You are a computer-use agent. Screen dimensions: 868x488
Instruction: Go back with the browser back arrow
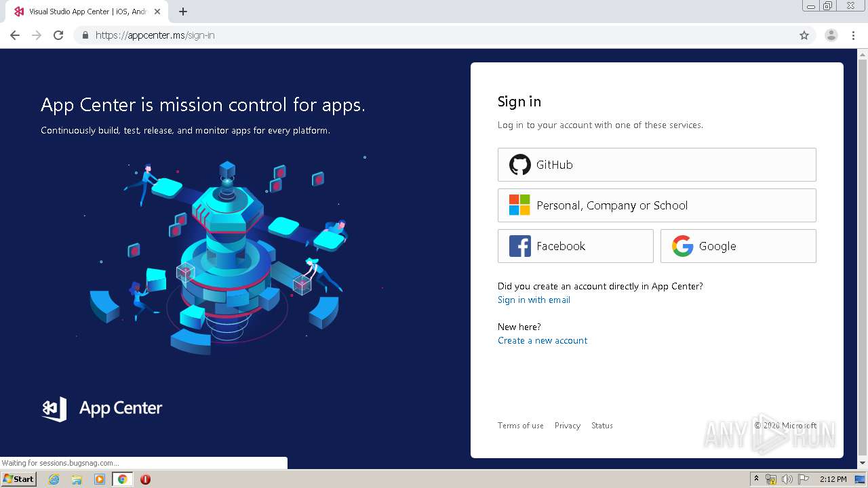(15, 35)
